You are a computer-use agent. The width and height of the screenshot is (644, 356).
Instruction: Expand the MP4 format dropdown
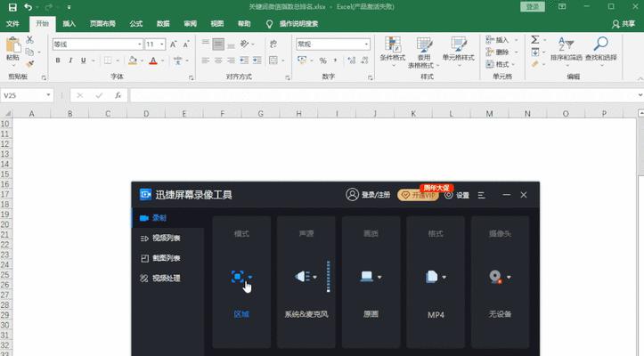click(x=444, y=277)
